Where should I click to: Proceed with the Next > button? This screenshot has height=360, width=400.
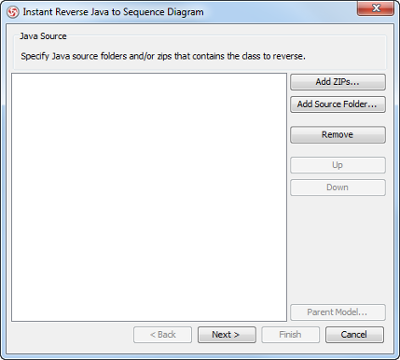pos(227,334)
